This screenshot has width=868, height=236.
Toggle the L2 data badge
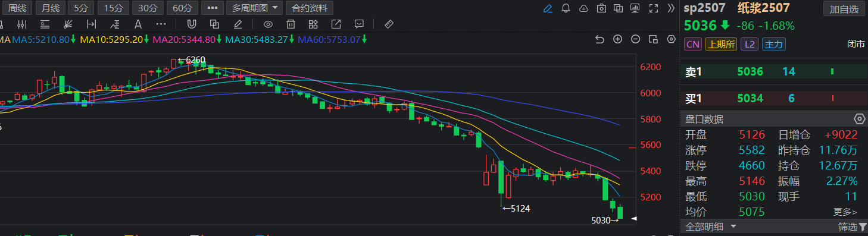(750, 44)
